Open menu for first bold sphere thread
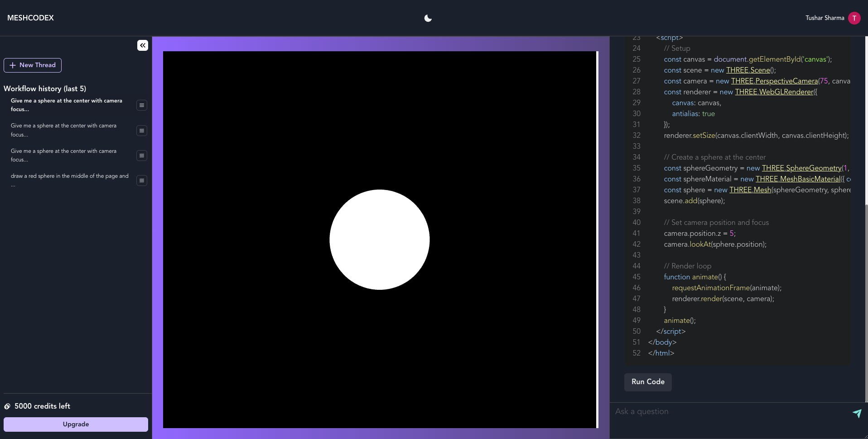 pos(142,105)
